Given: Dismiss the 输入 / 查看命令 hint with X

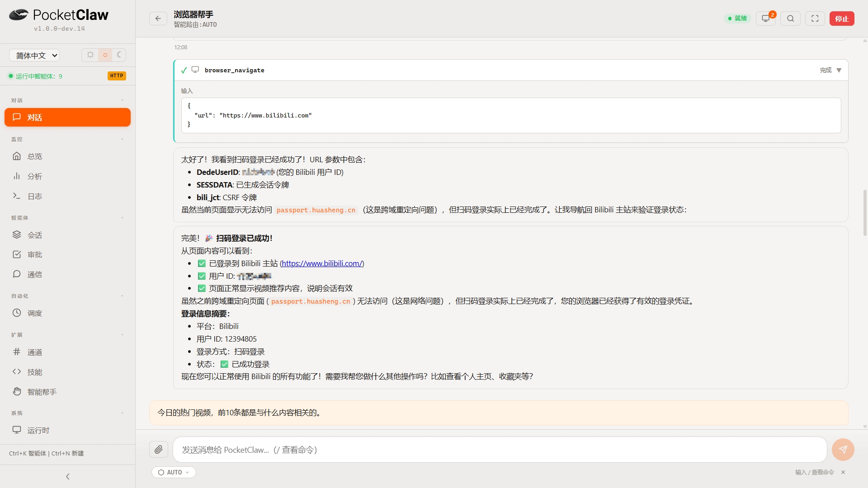Looking at the screenshot, I should (843, 472).
